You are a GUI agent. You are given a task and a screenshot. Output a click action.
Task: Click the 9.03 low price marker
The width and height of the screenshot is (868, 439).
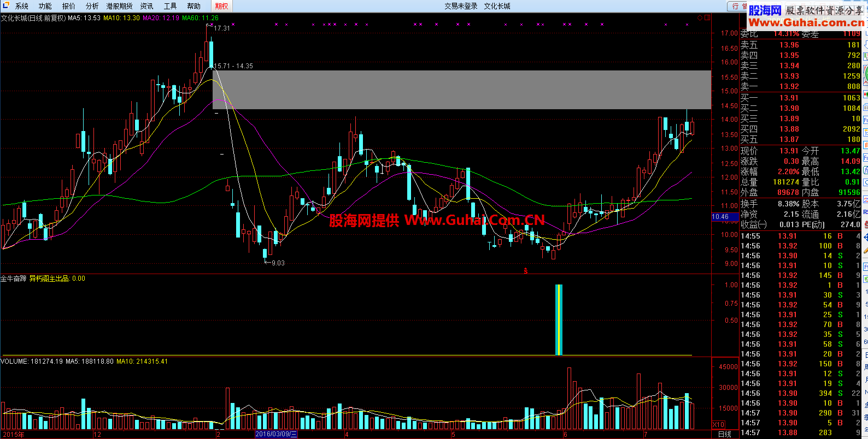click(278, 263)
